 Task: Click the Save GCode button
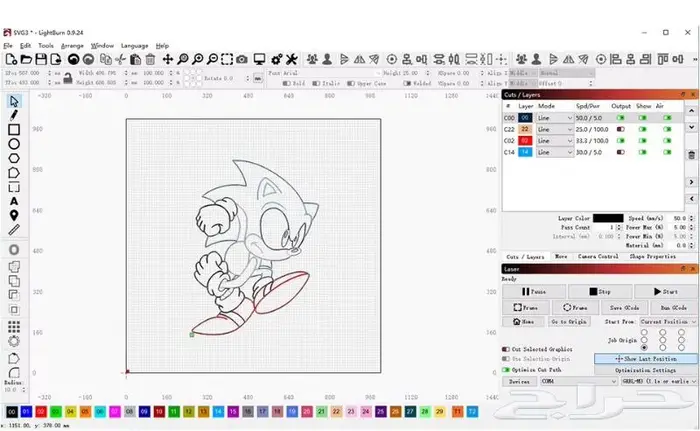pyautogui.click(x=624, y=308)
